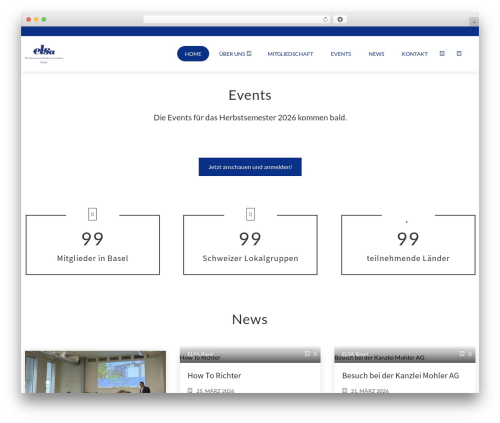Click 'Jetzt anschauen und anmelden!' button
Image resolution: width=500 pixels, height=423 pixels.
point(250,167)
